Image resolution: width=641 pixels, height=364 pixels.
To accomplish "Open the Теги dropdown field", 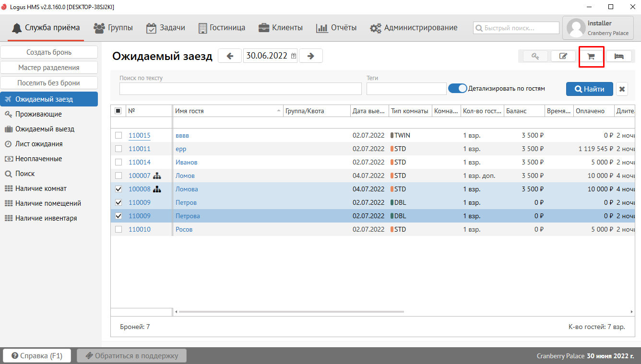I will (x=406, y=89).
